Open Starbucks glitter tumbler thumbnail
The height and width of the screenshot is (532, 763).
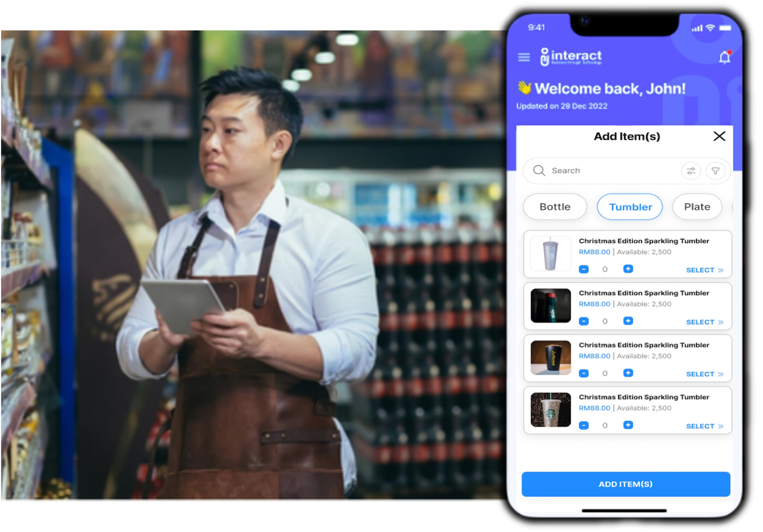551,410
